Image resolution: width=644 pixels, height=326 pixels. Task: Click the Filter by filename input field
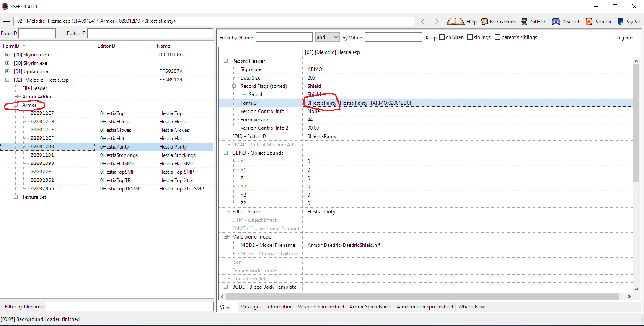point(129,307)
